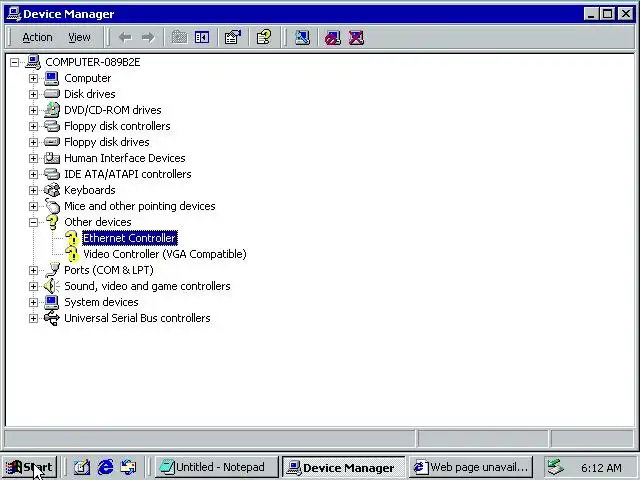
Task: Click the Help toolbar icon
Action: 264,38
